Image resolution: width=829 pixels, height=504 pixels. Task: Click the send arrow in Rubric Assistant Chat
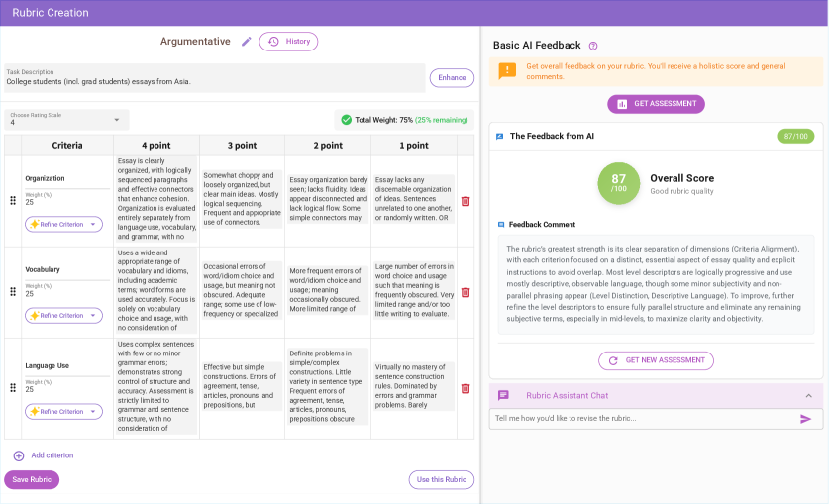(806, 419)
